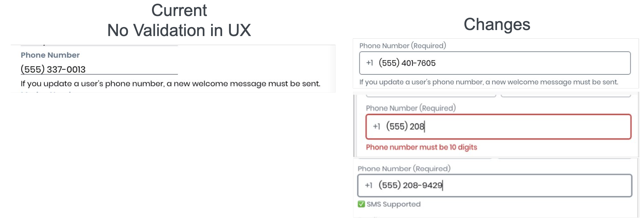
Task: Click the bold 'Phone Number' label above 337-0013
Action: [x=50, y=55]
